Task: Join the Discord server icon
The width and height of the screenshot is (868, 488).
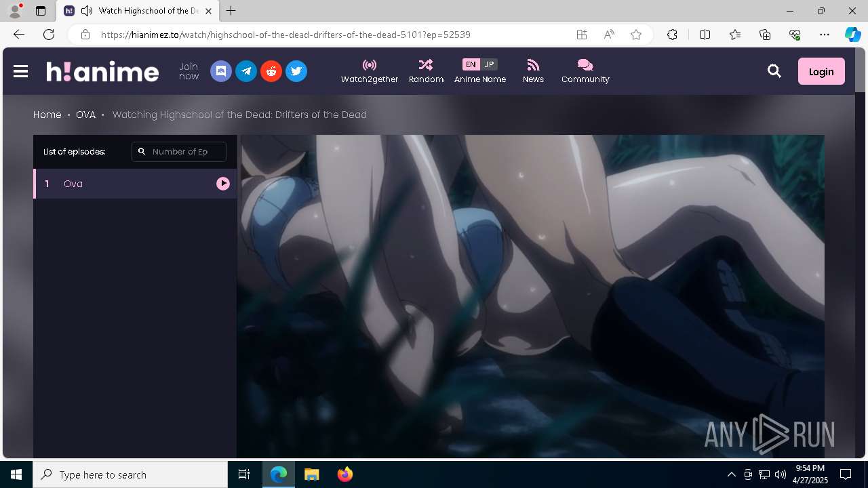Action: click(x=221, y=71)
